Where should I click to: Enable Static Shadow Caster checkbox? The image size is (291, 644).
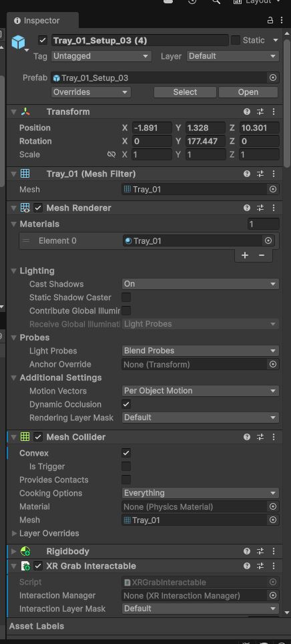click(x=126, y=297)
